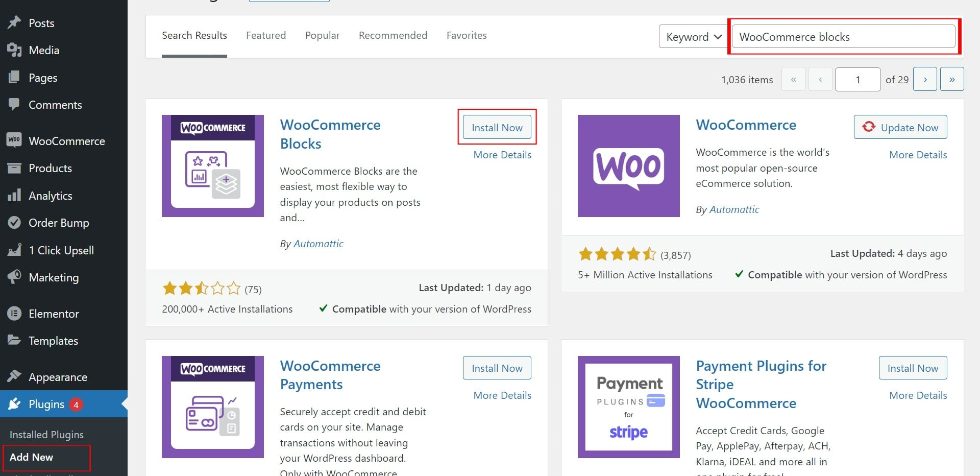Image resolution: width=980 pixels, height=476 pixels.
Task: Click the star rating of WooCommerce Blocks
Action: (x=202, y=289)
